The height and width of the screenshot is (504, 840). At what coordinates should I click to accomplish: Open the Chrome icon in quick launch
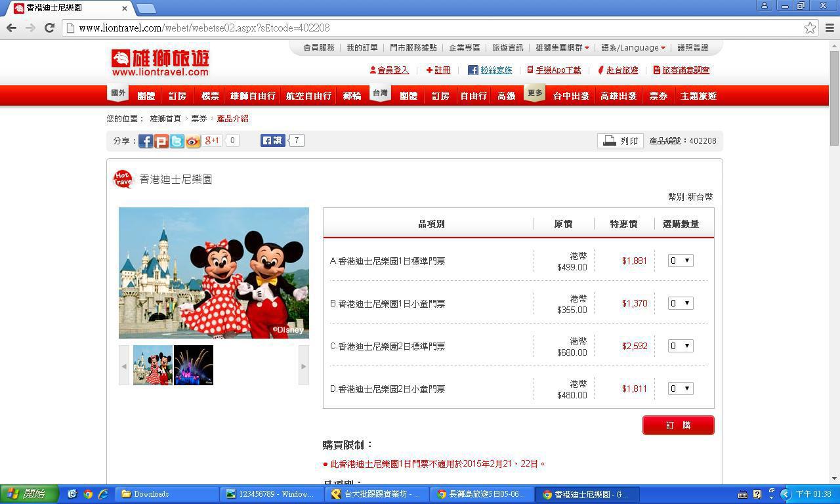coord(87,494)
